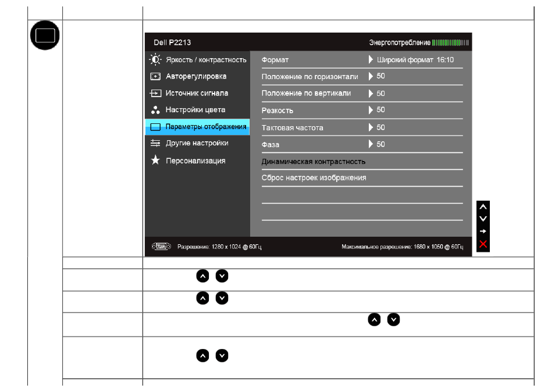The height and width of the screenshot is (392, 555).
Task: Click the VGA connector icon near Разрешение
Action: click(161, 246)
